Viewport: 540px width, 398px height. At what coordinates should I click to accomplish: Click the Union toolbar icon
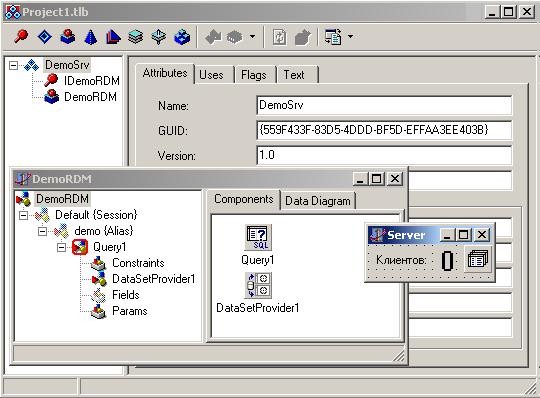(x=159, y=36)
